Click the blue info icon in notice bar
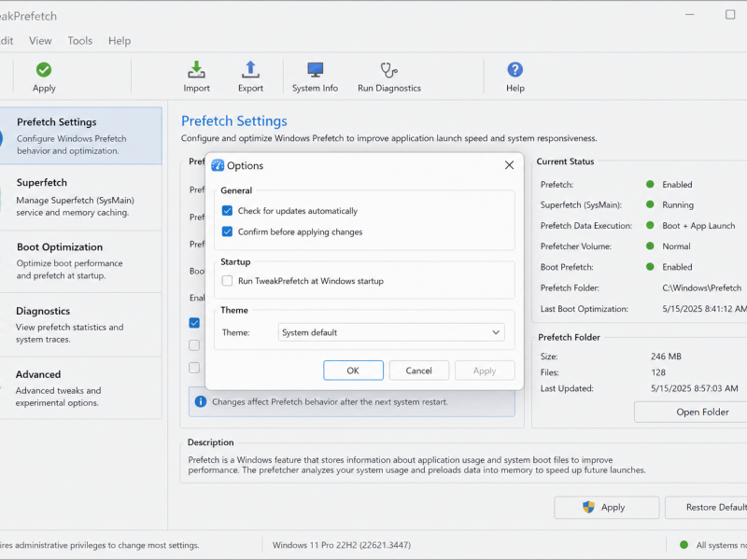 201,401
